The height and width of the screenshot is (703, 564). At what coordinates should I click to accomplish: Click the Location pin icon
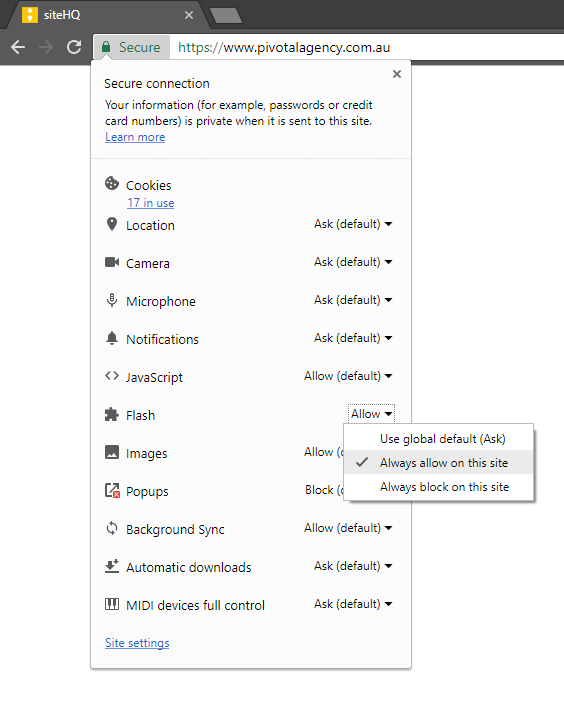(x=112, y=224)
